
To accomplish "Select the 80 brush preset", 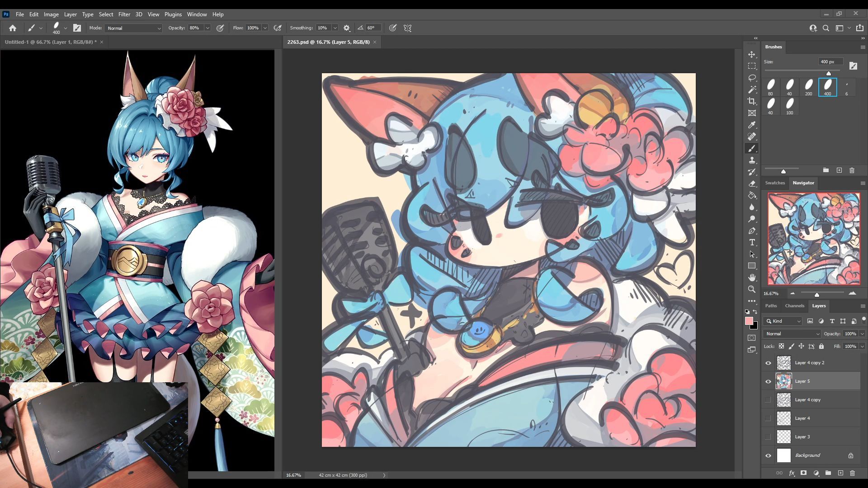I will pos(771,87).
